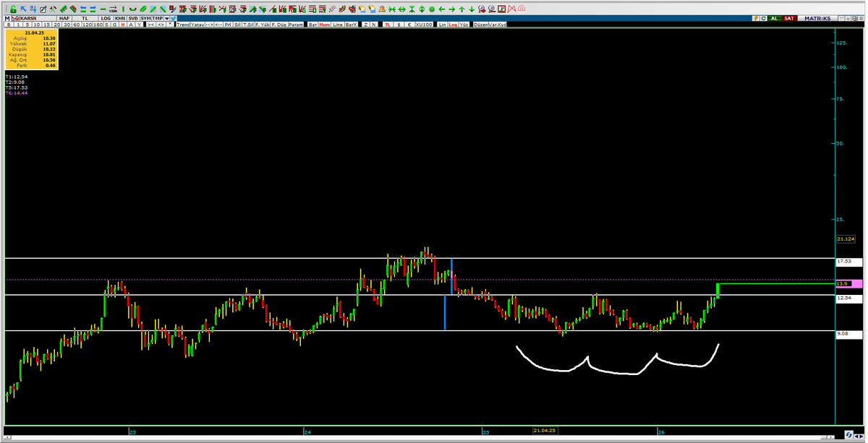Click the Trend button
Screen dimensions: 868x443
pos(183,25)
